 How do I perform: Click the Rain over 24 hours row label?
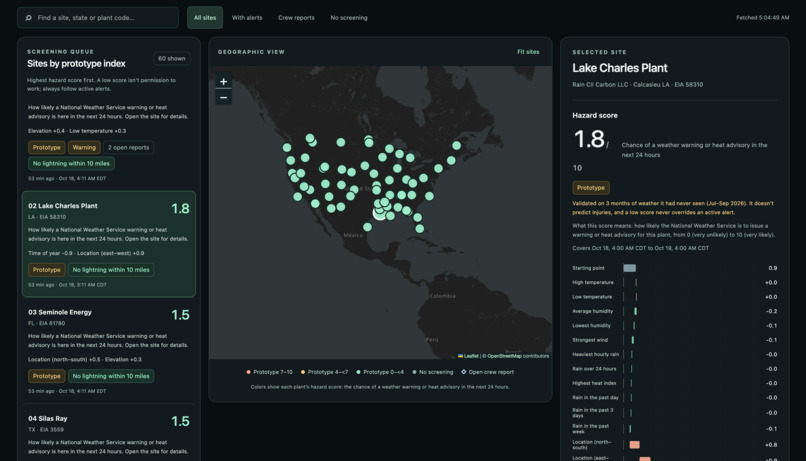[594, 369]
